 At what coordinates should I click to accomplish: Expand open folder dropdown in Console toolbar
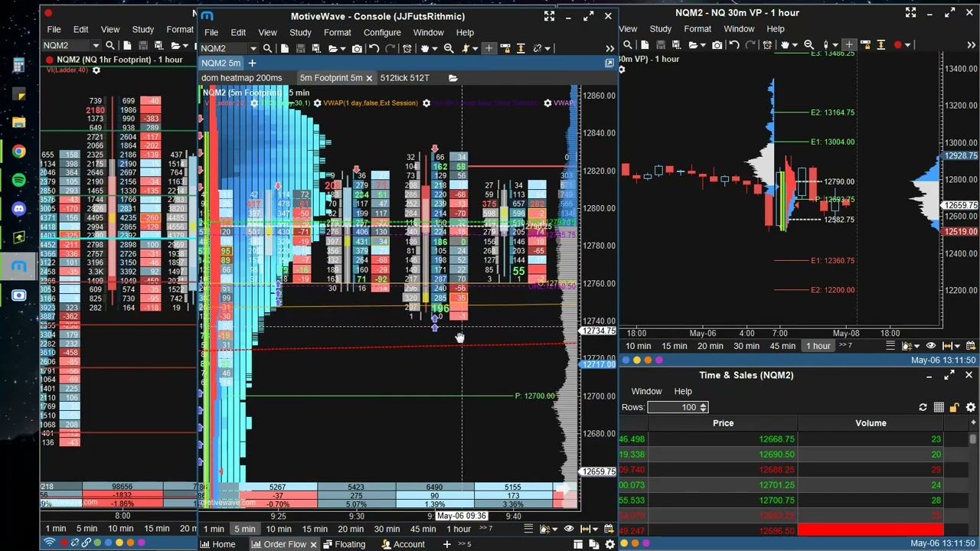[x=343, y=48]
